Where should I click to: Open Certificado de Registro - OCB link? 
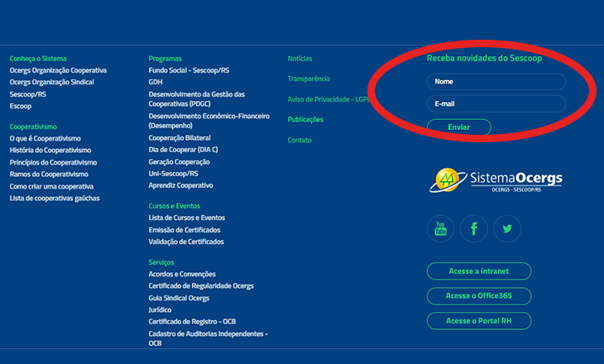pyautogui.click(x=192, y=322)
